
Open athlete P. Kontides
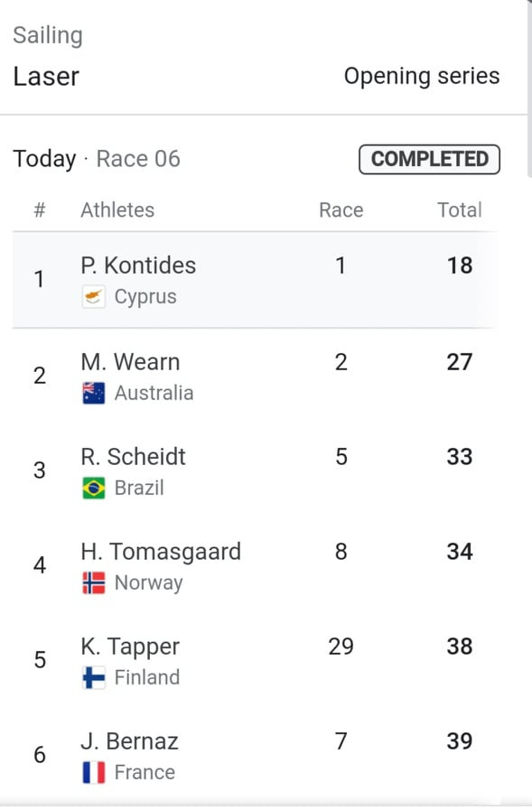pos(256,279)
